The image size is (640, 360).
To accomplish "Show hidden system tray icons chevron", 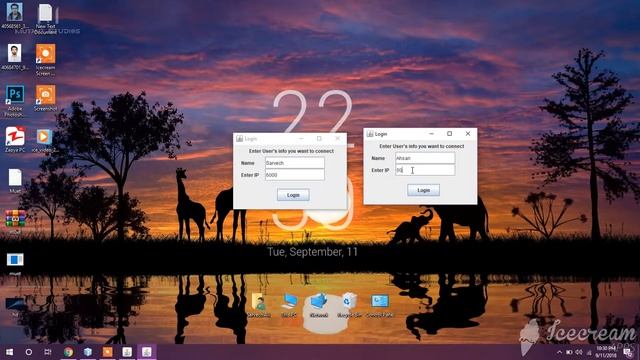I will [559, 352].
